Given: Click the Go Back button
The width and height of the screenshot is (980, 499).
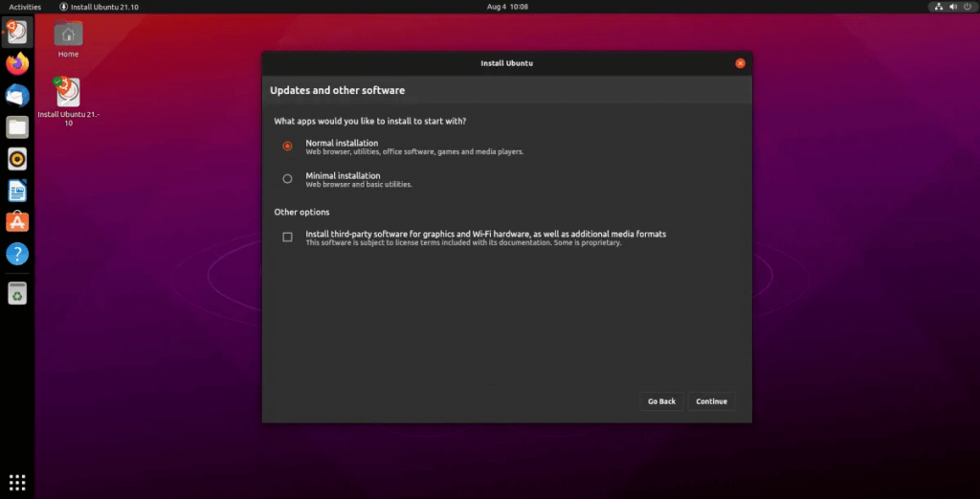Looking at the screenshot, I should (661, 401).
